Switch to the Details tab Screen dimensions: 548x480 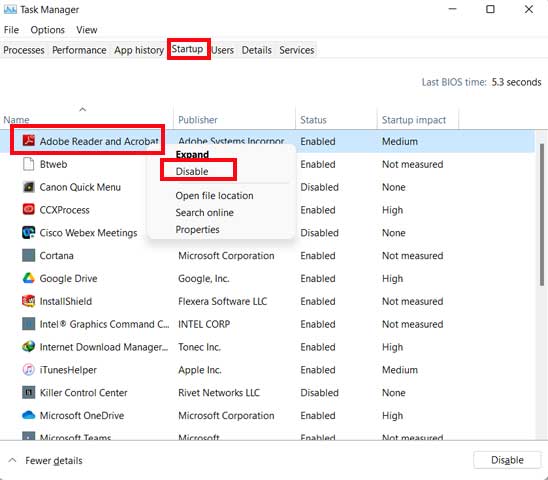(x=257, y=50)
